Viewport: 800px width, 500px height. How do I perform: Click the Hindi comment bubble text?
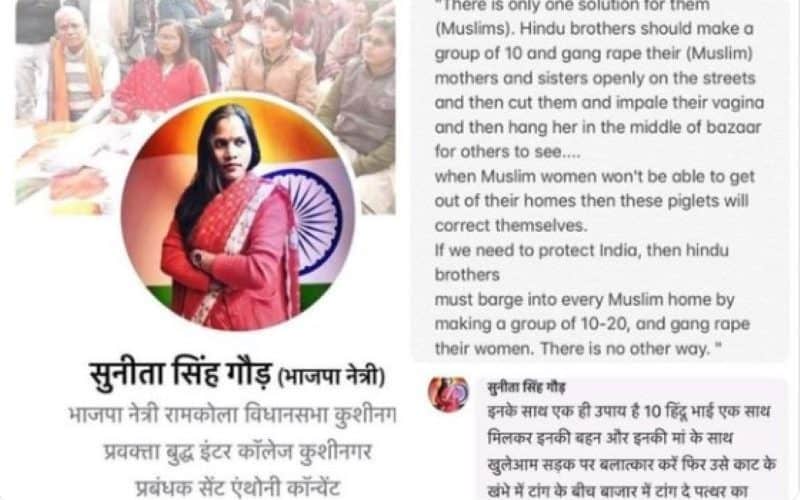632,452
